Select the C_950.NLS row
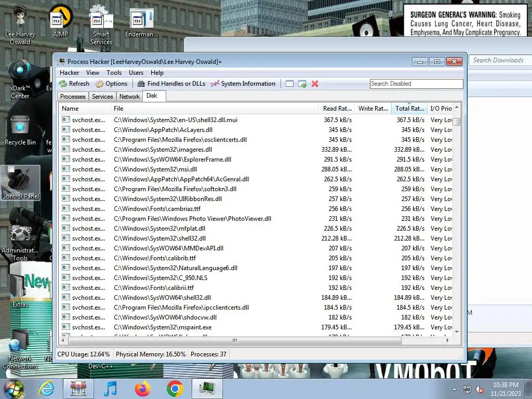The width and height of the screenshot is (532, 399). coord(257,277)
